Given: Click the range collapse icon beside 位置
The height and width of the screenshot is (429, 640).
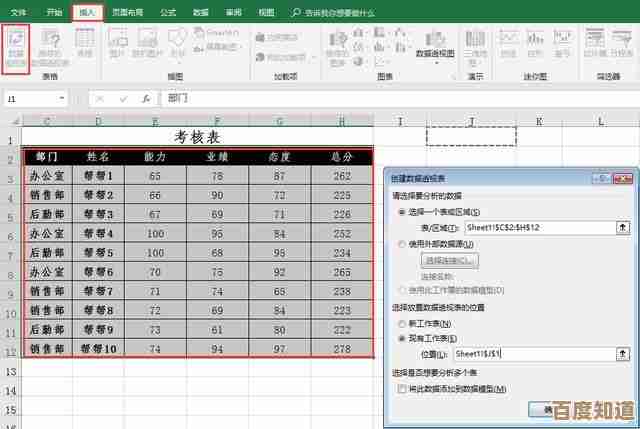Looking at the screenshot, I should [x=623, y=354].
